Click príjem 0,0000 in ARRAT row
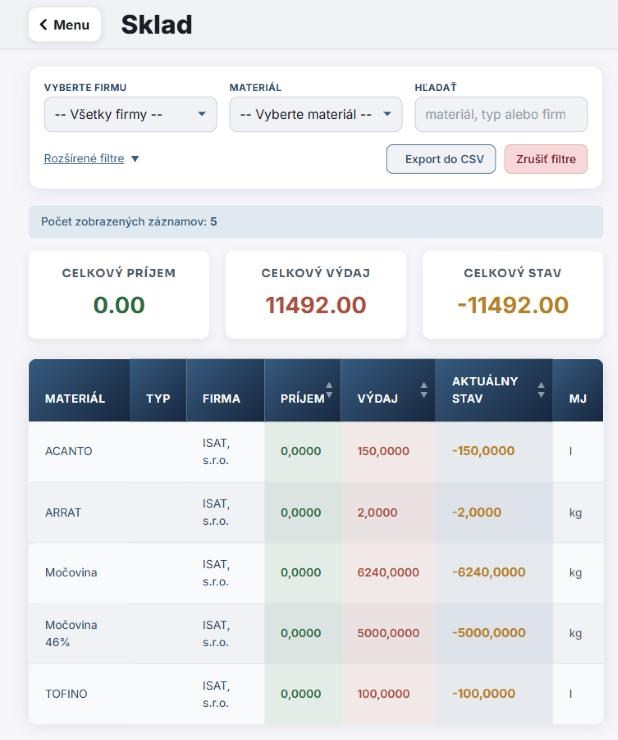 tap(301, 513)
